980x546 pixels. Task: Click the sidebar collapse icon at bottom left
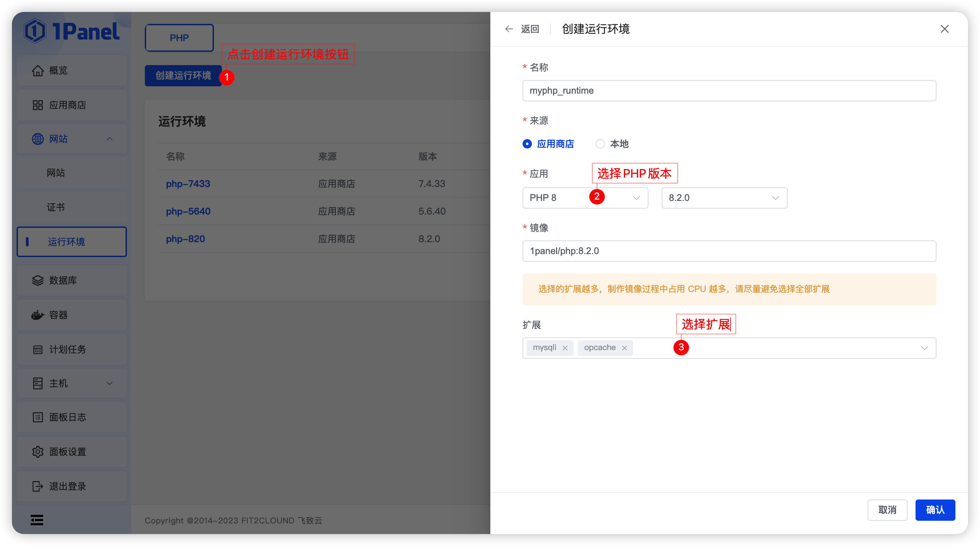[37, 520]
